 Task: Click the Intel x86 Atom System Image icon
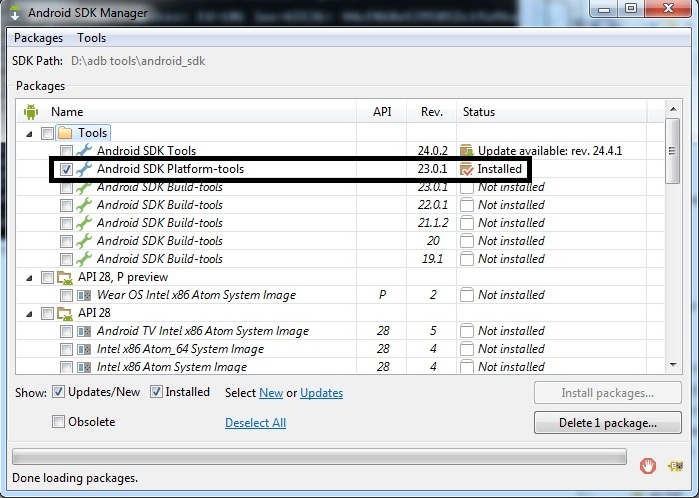click(x=84, y=367)
